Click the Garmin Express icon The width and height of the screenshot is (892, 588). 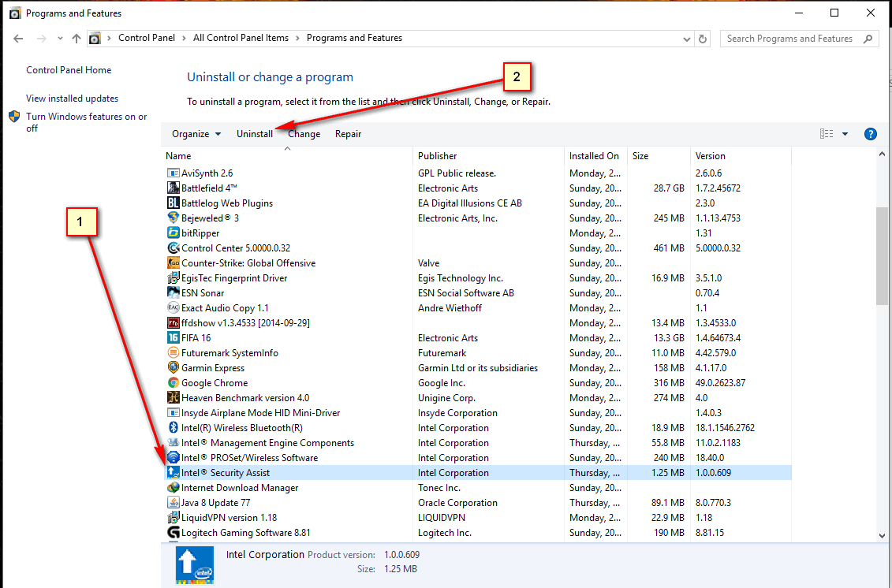coord(173,368)
